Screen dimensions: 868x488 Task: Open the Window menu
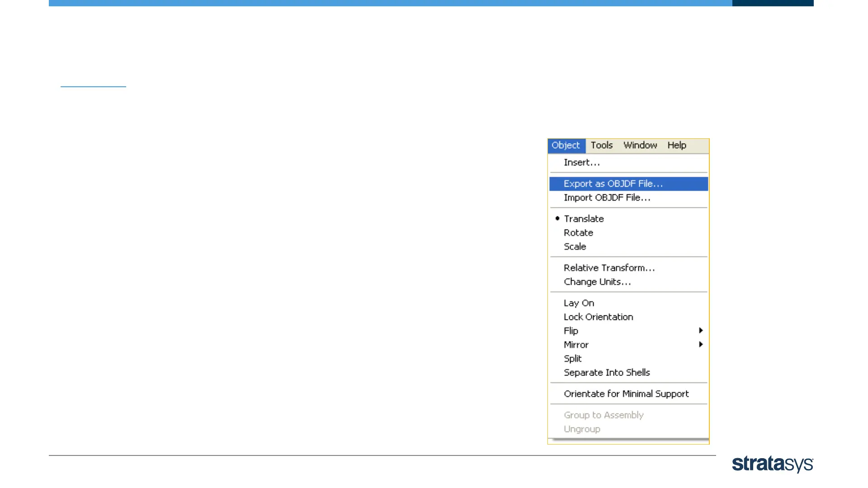tap(640, 145)
